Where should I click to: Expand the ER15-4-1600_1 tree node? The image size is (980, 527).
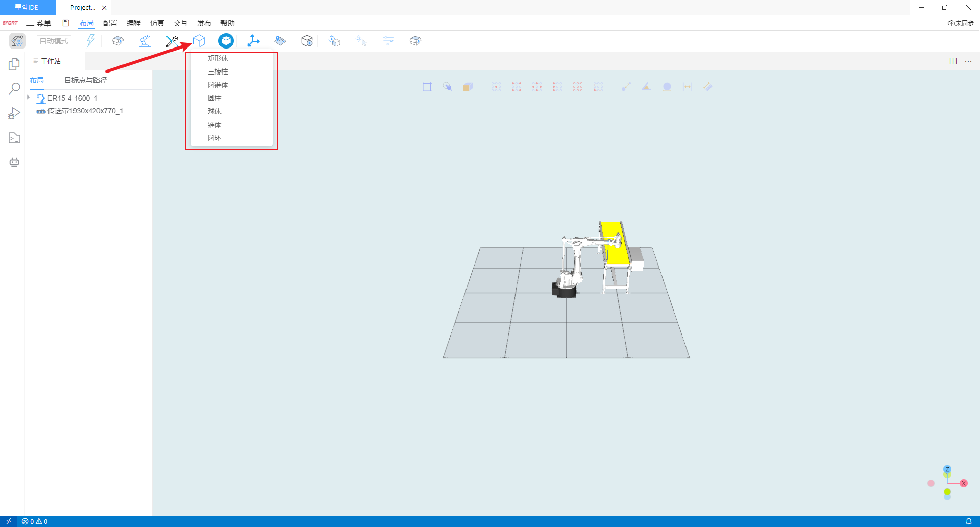pos(29,98)
